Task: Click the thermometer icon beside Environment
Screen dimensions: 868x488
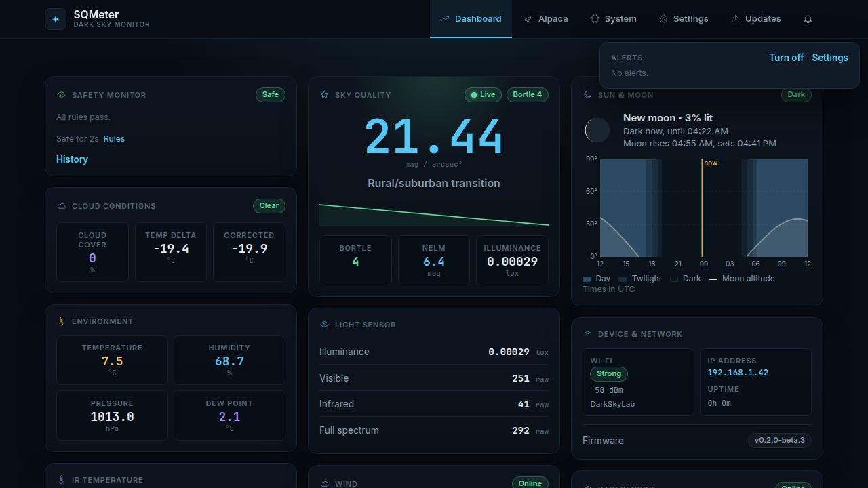Action: (62, 321)
